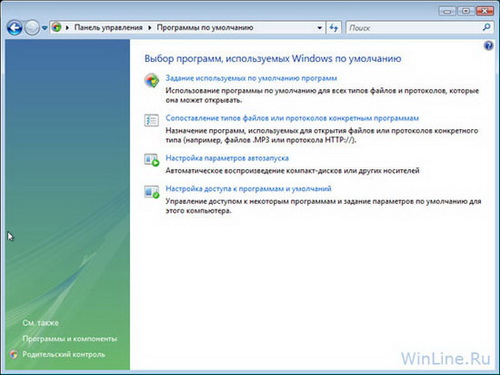Close the Default Programs window
500x375 pixels.
pyautogui.click(x=485, y=11)
